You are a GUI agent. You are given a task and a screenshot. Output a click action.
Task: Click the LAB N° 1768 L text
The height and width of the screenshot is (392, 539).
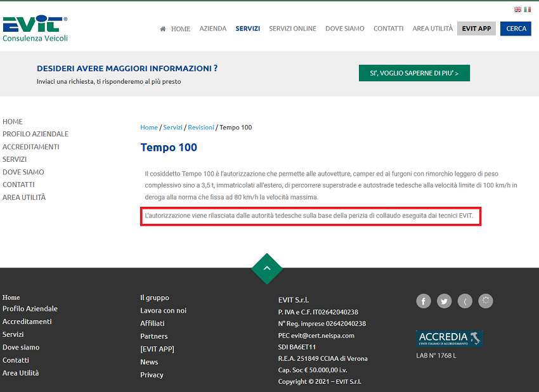436,356
